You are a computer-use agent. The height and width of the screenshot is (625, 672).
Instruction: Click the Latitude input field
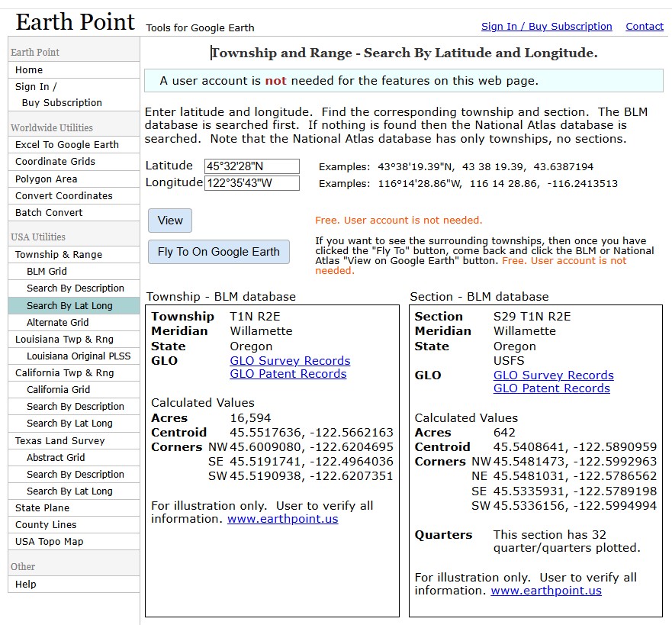[x=252, y=166]
